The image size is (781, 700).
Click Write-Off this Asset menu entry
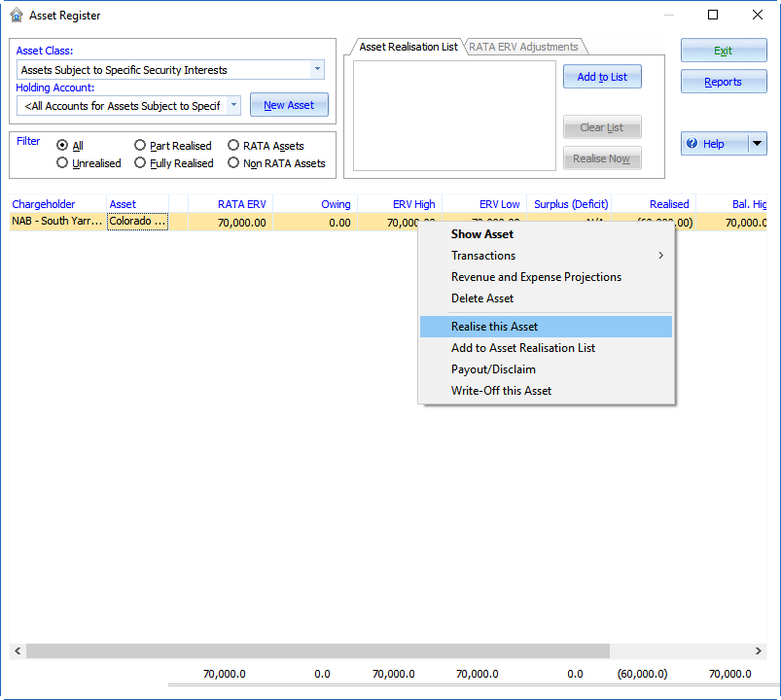pos(501,391)
